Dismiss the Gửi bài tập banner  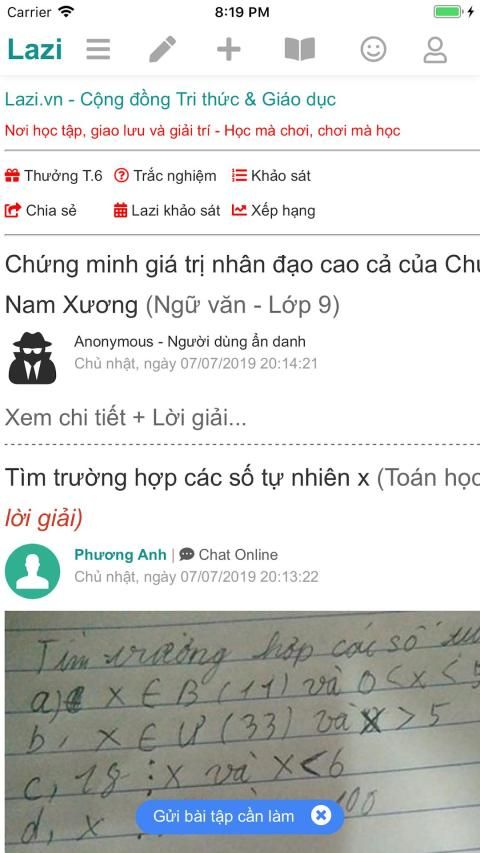click(321, 815)
